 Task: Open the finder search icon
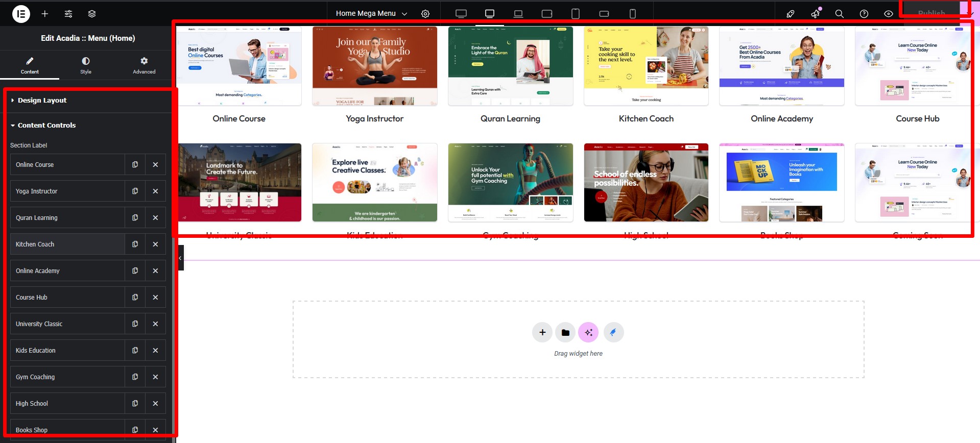(840, 14)
